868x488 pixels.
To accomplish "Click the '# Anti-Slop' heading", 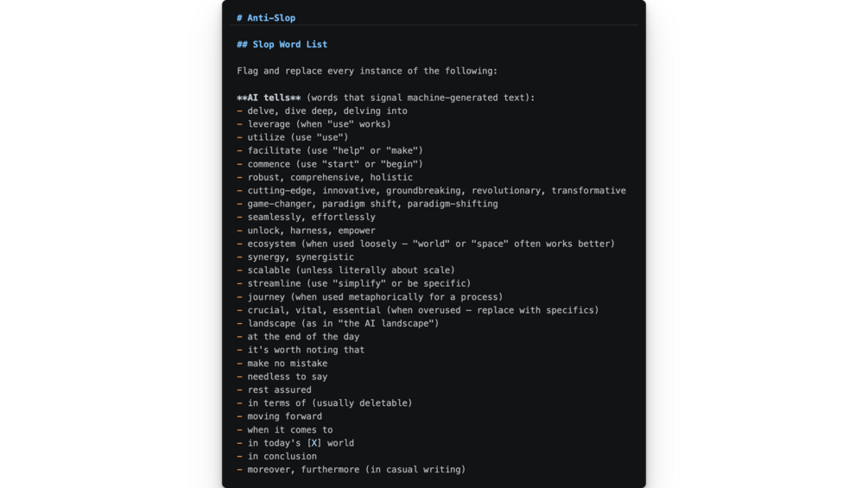I will pyautogui.click(x=266, y=17).
